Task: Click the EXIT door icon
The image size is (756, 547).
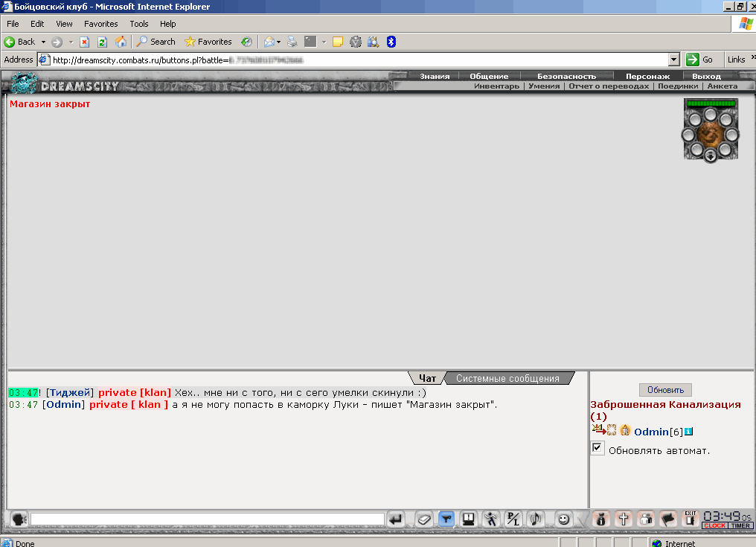Action: pyautogui.click(x=691, y=519)
